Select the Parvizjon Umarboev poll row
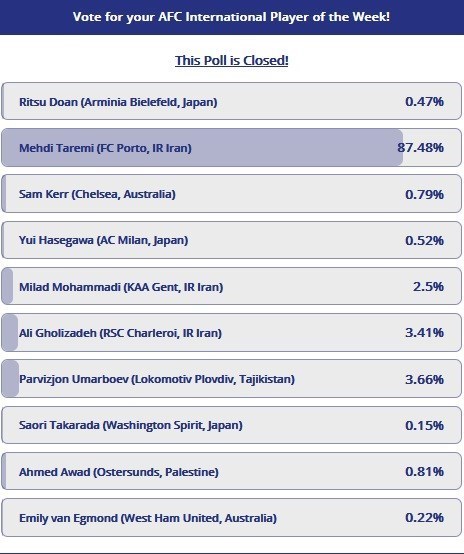 pyautogui.click(x=231, y=379)
